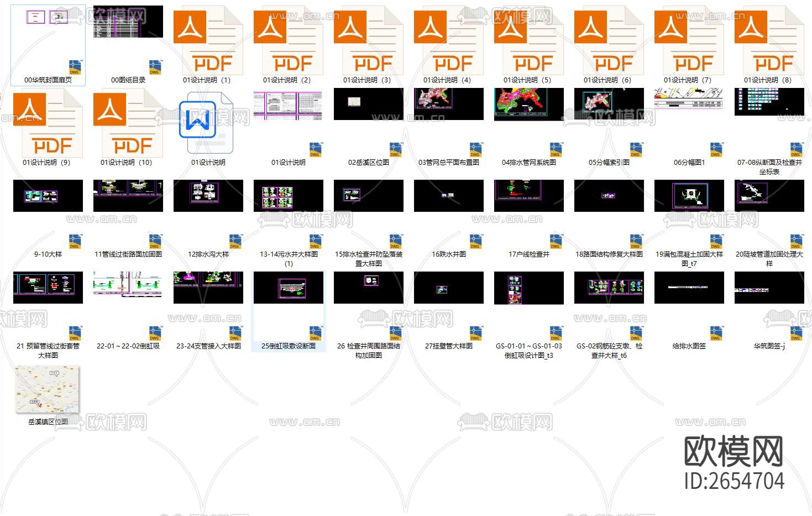Click the GS-01-01～GS-01-03倒虹吸设计图_t3 file name

(x=529, y=351)
